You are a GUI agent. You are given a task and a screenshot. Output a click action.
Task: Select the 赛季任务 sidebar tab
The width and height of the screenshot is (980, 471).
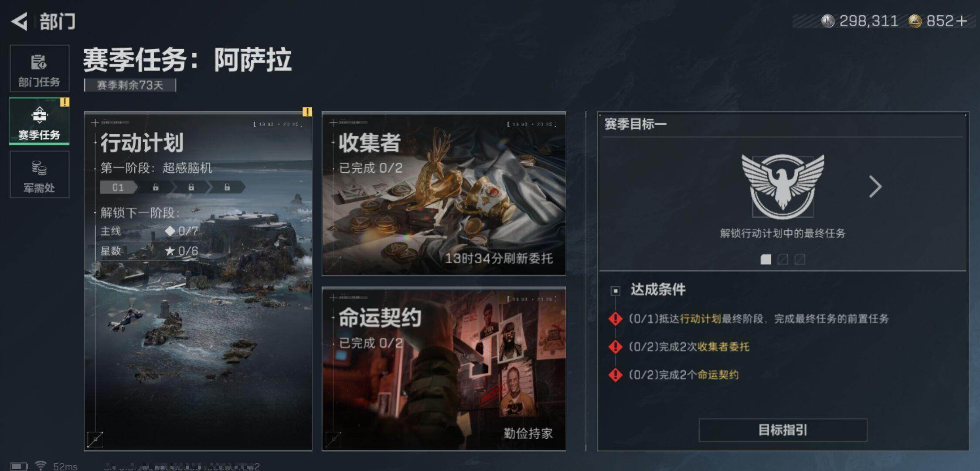39,121
